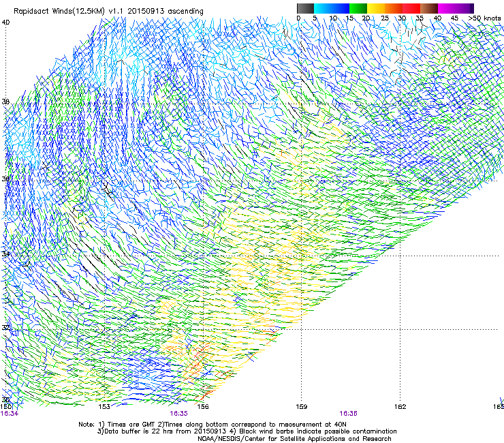The image size is (504, 443).
Task: Click the 'Times are GMT' note line
Action: [212, 425]
